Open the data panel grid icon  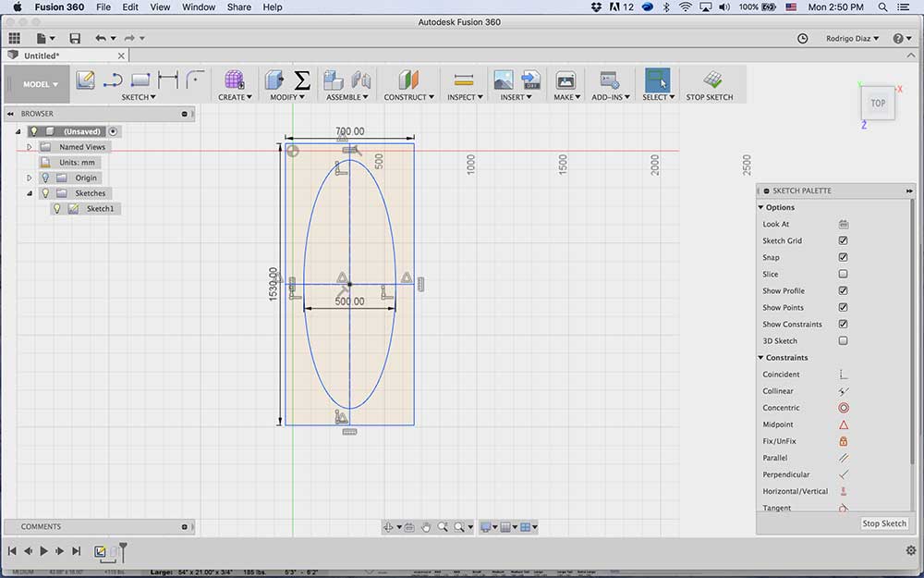click(x=14, y=38)
